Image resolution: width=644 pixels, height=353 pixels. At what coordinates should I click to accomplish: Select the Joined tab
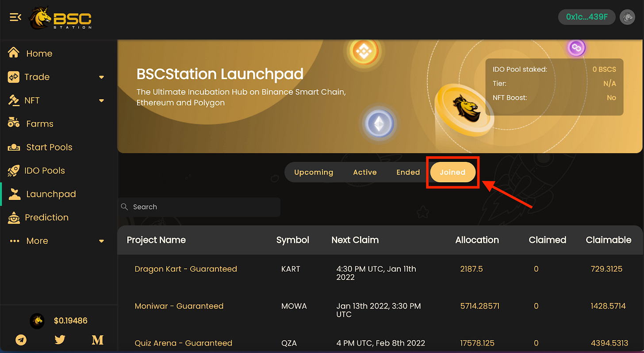click(x=452, y=172)
